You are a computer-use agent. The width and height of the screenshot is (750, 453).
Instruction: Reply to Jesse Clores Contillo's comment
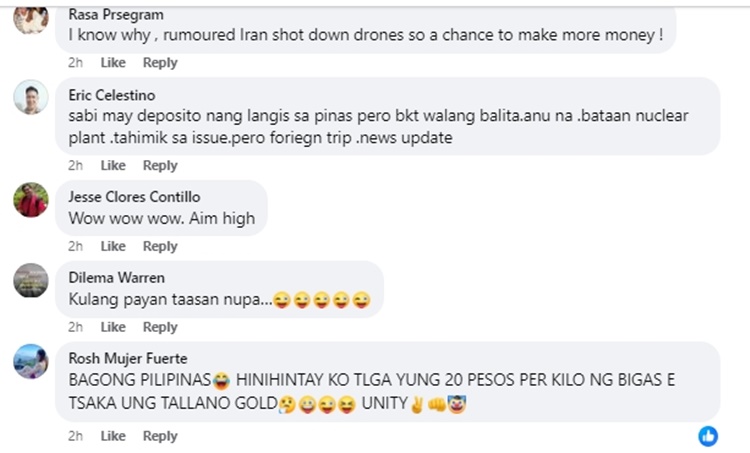(x=160, y=246)
